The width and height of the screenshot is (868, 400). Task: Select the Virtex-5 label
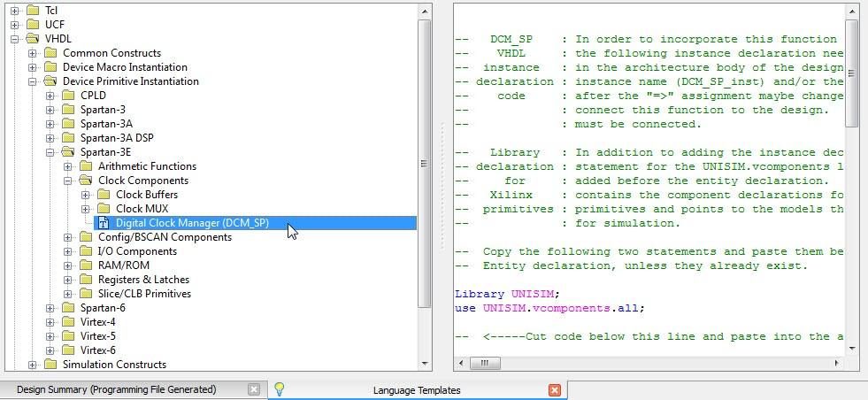(98, 335)
